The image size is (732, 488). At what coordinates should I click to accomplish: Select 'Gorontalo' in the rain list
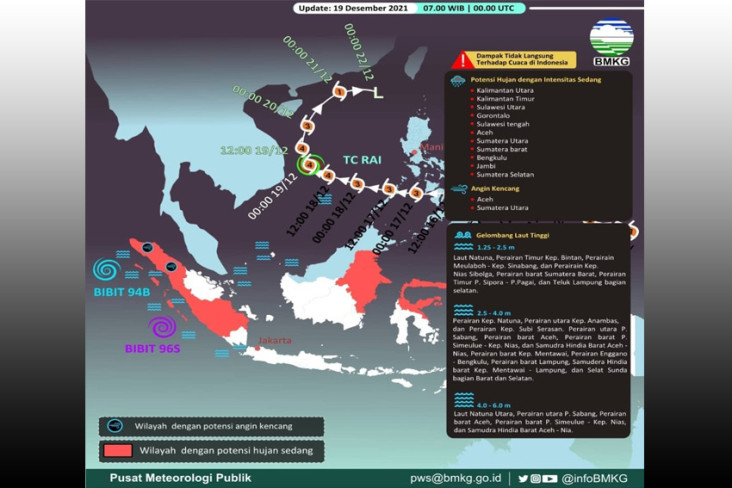click(493, 116)
